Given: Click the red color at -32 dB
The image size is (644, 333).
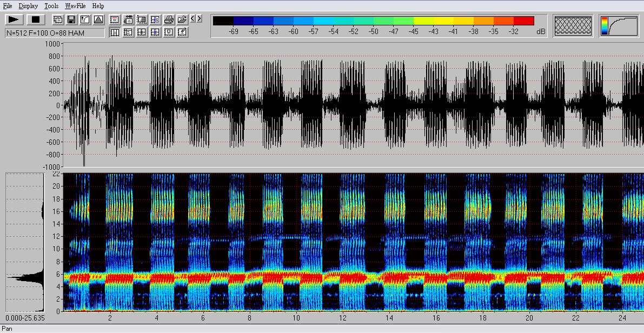Looking at the screenshot, I should coord(523,21).
